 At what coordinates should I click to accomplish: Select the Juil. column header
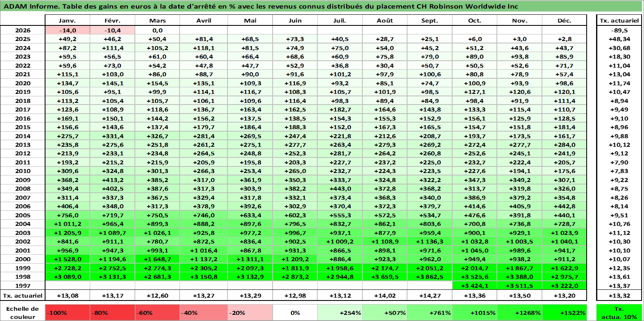(340, 20)
